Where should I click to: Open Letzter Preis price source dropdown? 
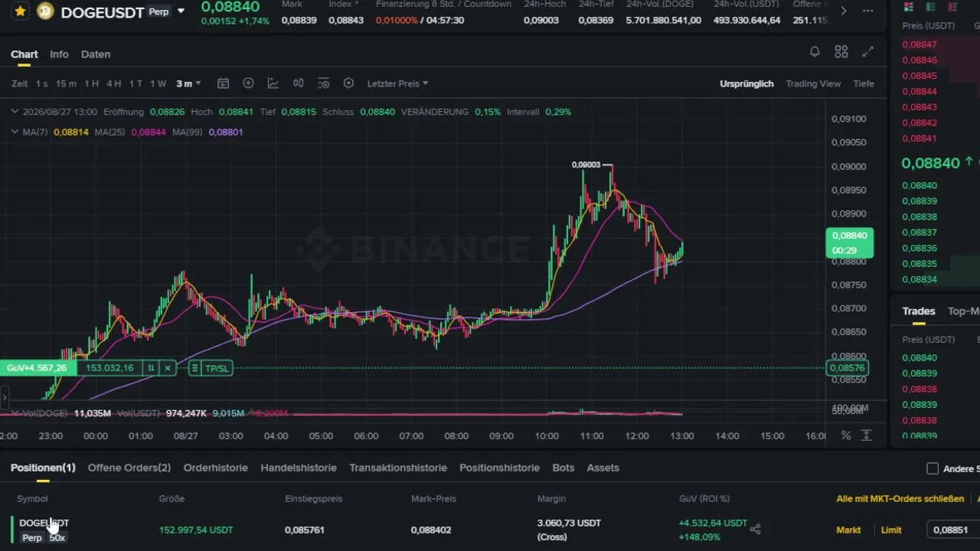(397, 83)
